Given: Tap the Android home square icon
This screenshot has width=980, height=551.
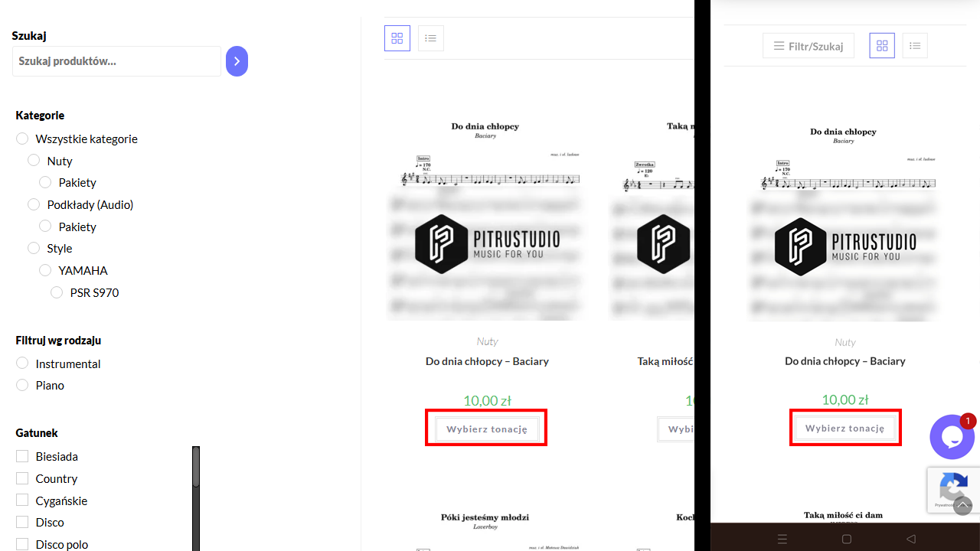Looking at the screenshot, I should click(x=846, y=539).
